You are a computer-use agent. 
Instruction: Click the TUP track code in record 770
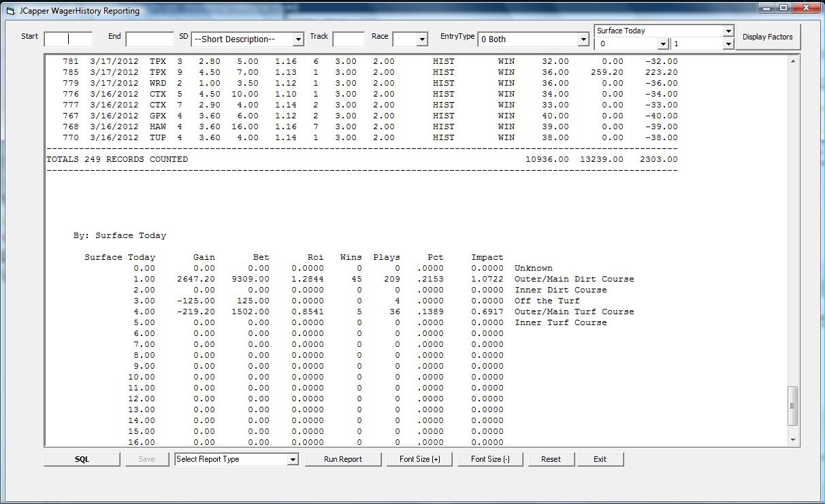(x=158, y=137)
